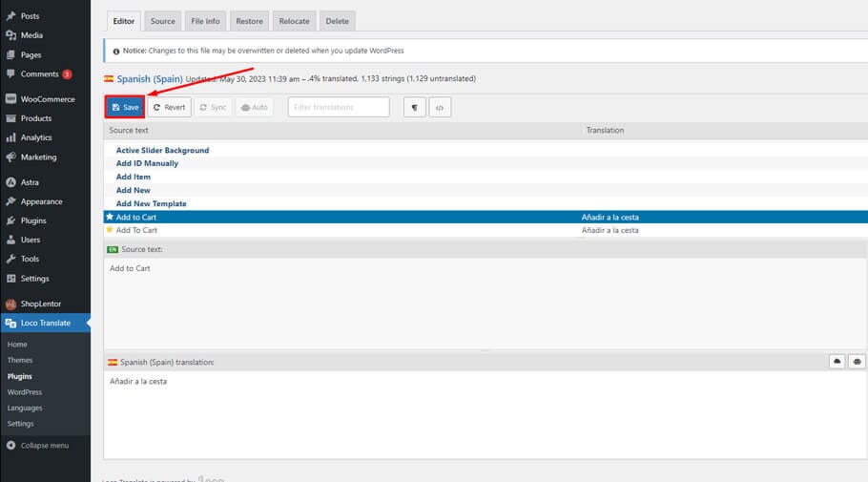The width and height of the screenshot is (868, 482).
Task: Toggle code view using the </> icon
Action: click(x=440, y=107)
